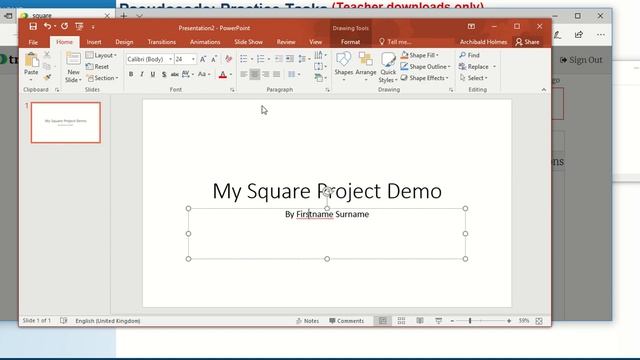Viewport: 640px width, 360px height.
Task: Open the font name dropdown
Action: point(171,59)
